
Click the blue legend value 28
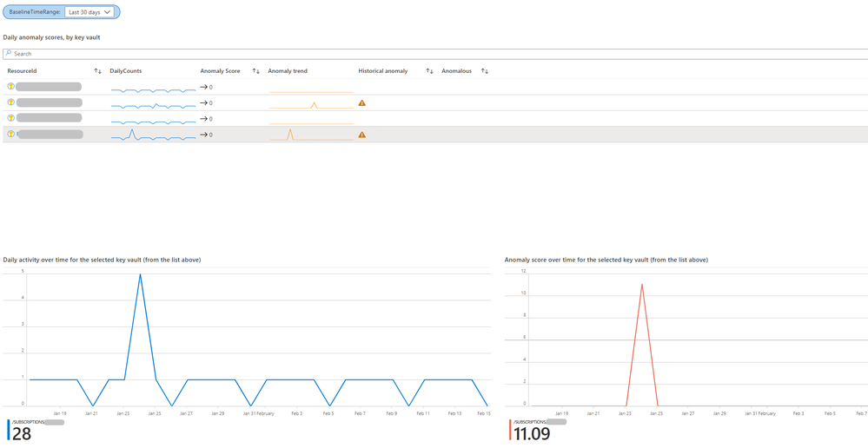[22, 434]
